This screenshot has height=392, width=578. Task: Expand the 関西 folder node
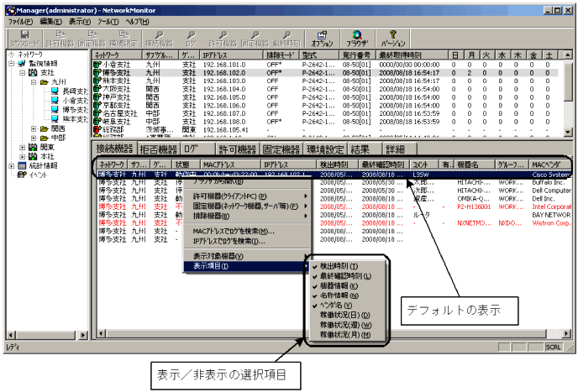[34, 128]
